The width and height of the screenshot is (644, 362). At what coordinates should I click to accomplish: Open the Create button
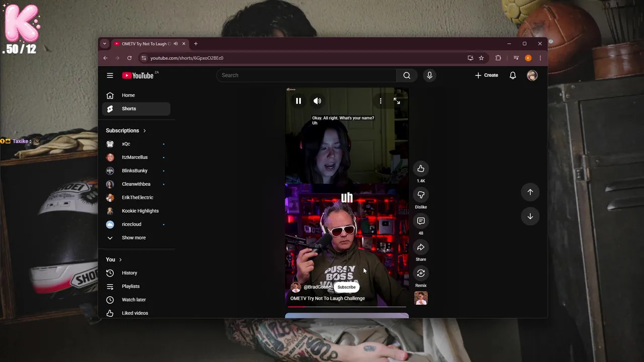[487, 75]
